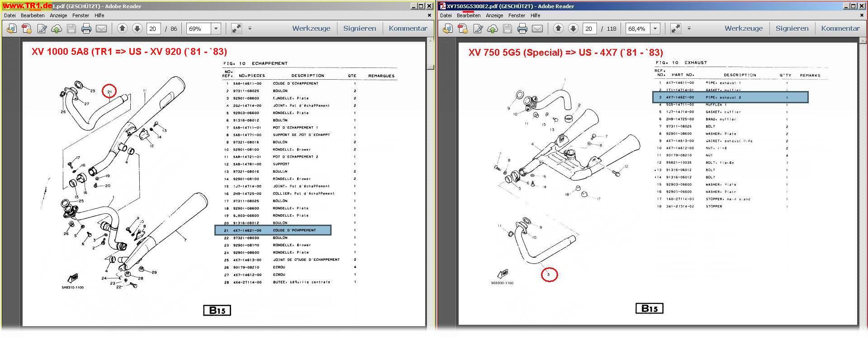Open Anzeige menu in right window

pos(494,15)
